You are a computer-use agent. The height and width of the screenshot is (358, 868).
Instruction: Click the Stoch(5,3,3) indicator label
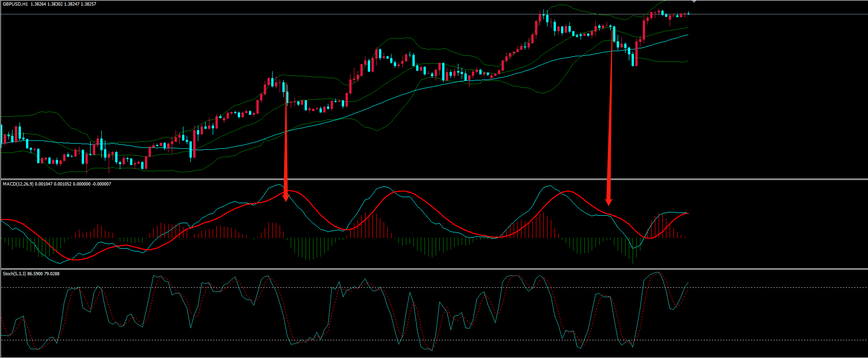click(14, 274)
